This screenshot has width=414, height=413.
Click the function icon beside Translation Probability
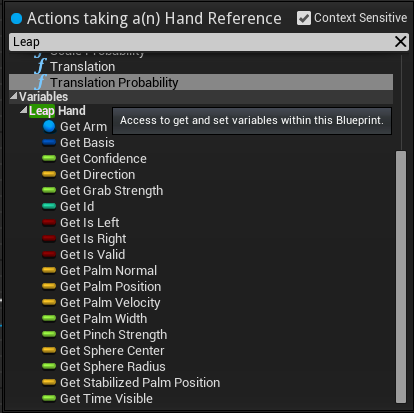40,82
